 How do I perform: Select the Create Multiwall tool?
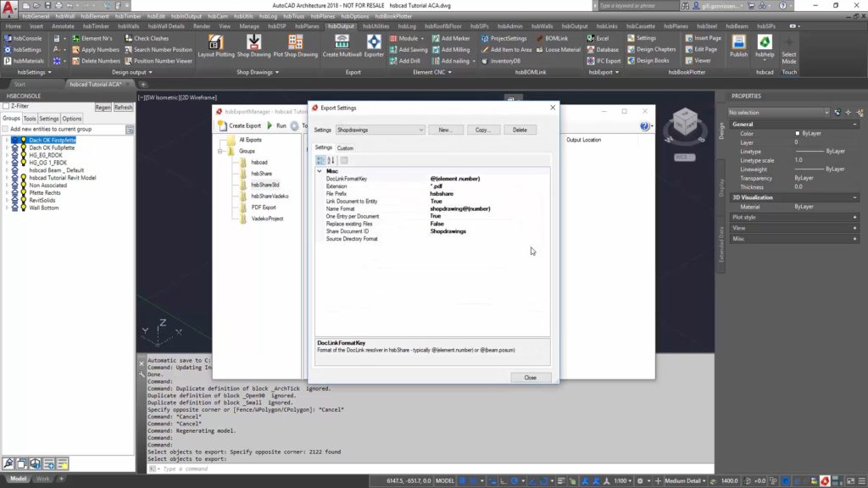click(342, 46)
